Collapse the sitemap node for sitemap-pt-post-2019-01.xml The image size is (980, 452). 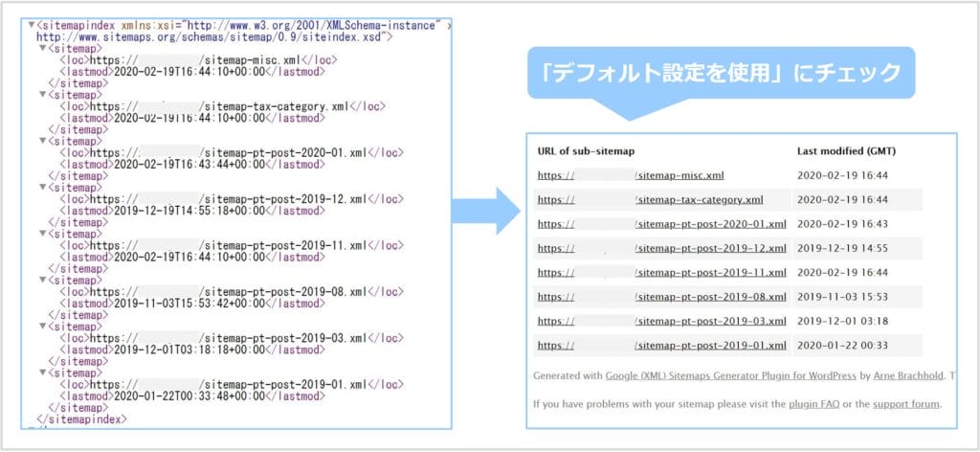point(43,373)
